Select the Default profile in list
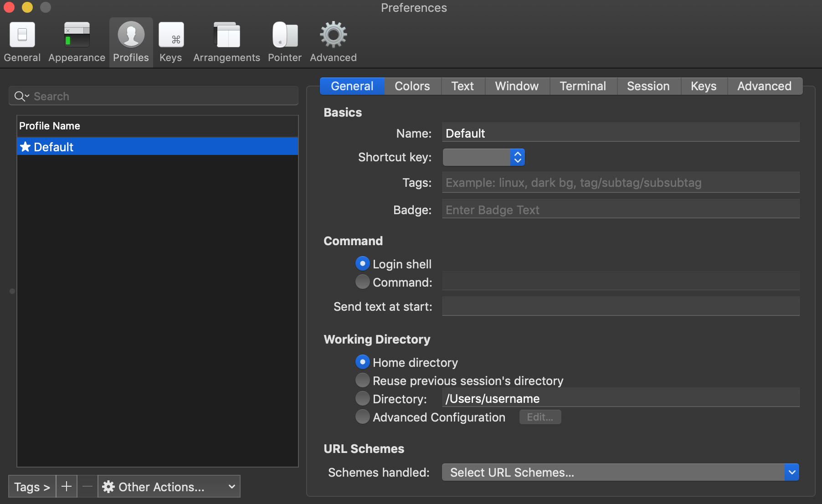The height and width of the screenshot is (504, 822). click(158, 147)
